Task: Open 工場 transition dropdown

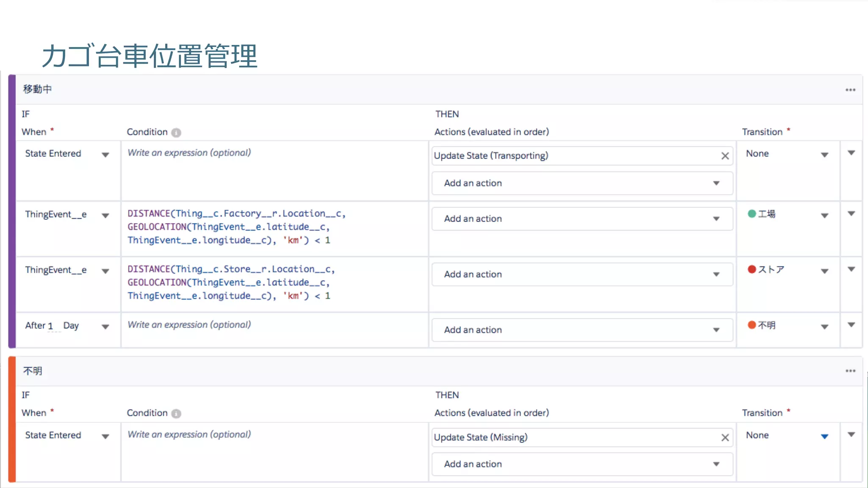Action: pyautogui.click(x=824, y=216)
